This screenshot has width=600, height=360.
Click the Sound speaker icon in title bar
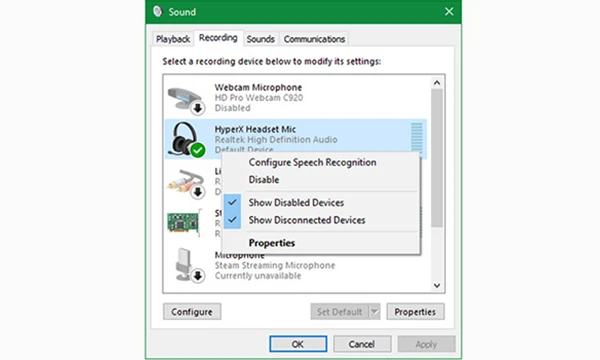158,11
